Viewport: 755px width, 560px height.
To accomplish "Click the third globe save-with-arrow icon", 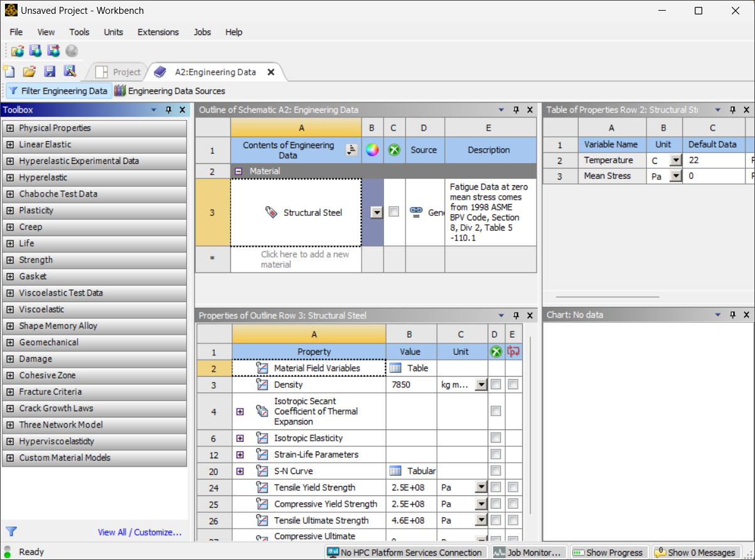I will (54, 51).
